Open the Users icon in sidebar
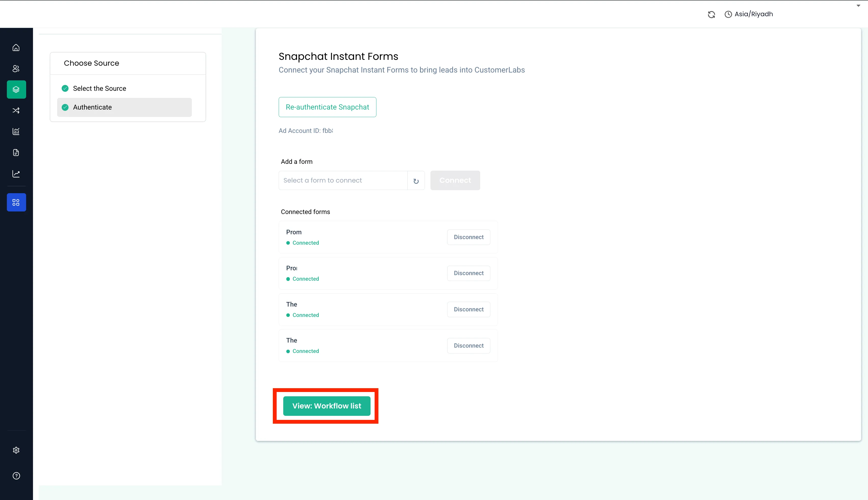 click(16, 69)
